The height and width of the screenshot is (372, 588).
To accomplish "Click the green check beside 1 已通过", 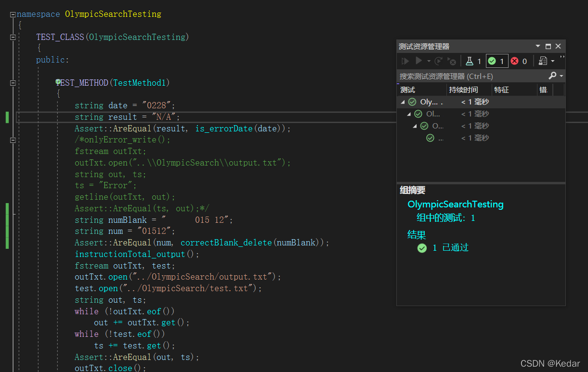I will (422, 248).
